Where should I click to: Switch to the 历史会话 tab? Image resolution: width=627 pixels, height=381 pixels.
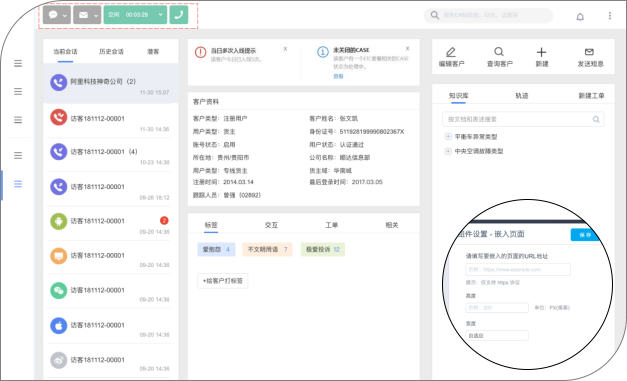click(111, 52)
